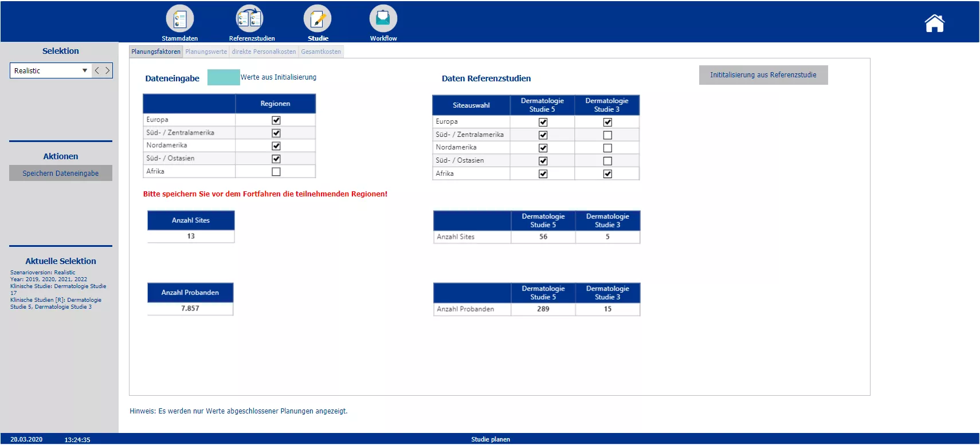Open the Stammdaten icon
Viewport: 980px width, 445px height.
point(180,19)
